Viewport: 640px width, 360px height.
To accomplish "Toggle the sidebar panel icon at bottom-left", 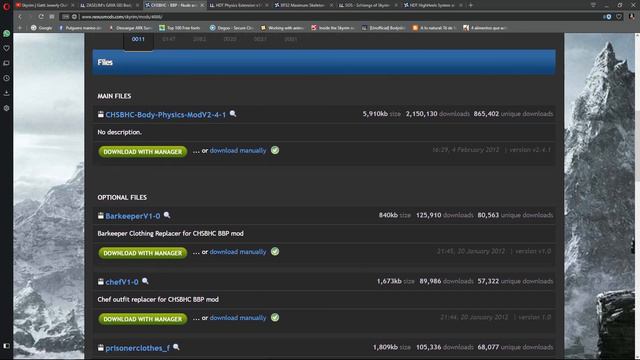I will (6, 346).
